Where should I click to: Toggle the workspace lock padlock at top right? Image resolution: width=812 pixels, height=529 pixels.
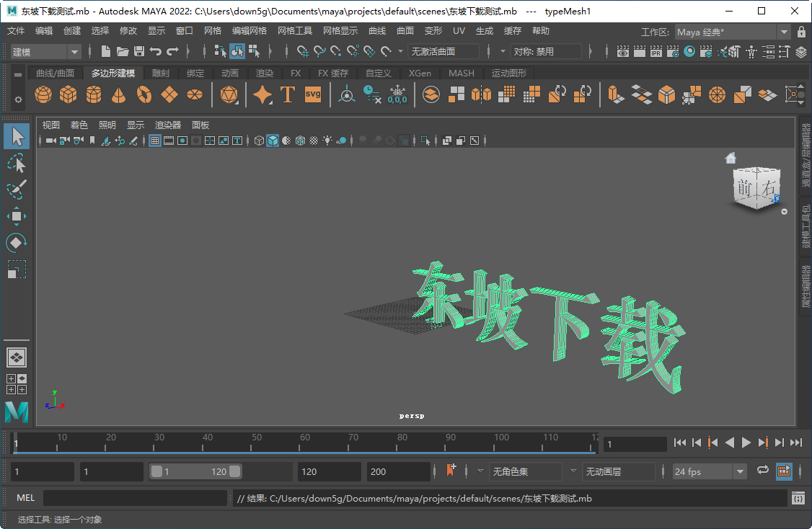[x=800, y=32]
